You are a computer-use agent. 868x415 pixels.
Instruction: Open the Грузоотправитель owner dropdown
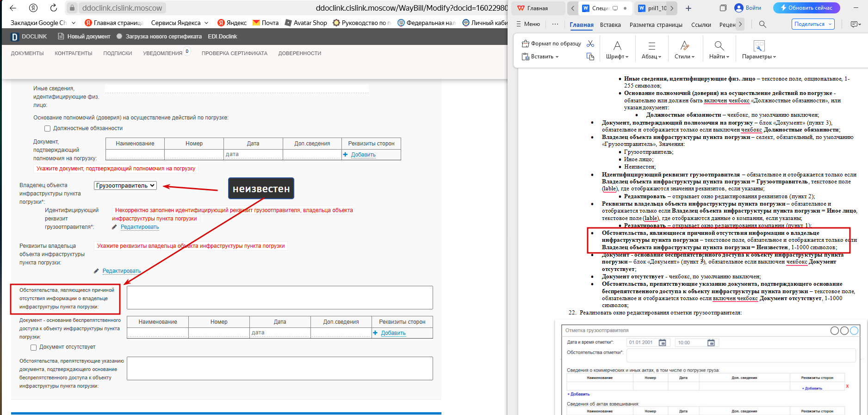coord(125,186)
